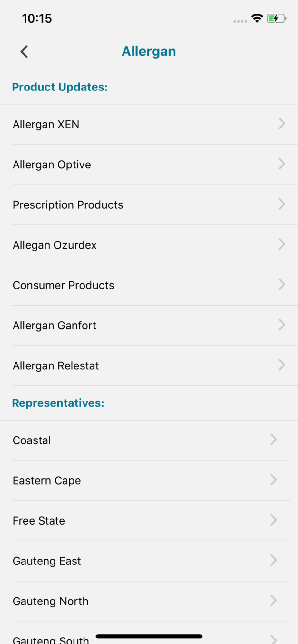Tap the home indicator bar
Viewport: 298px width, 644px height.
point(149,636)
